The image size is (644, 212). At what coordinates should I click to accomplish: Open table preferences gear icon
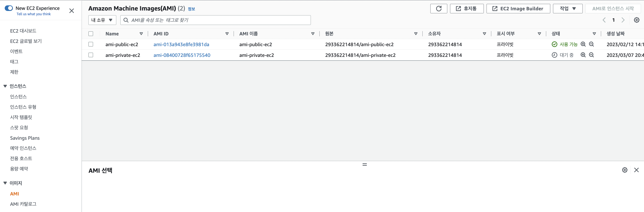click(x=636, y=20)
